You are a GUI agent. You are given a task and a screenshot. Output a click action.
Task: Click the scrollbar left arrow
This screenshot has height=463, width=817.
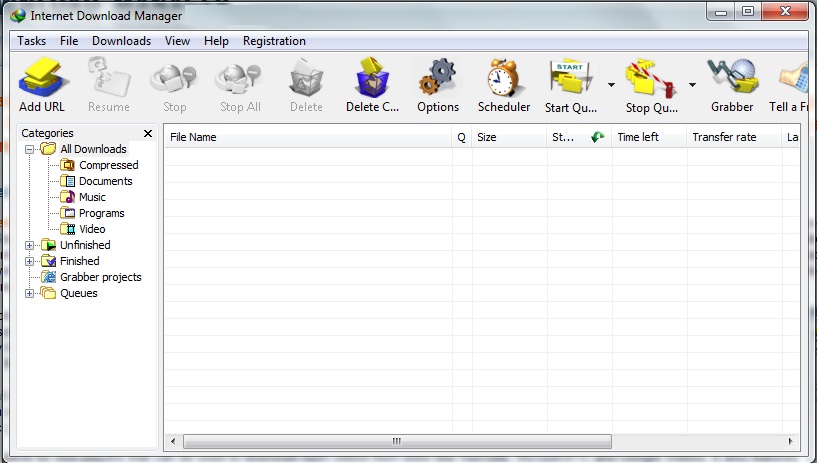[x=173, y=441]
